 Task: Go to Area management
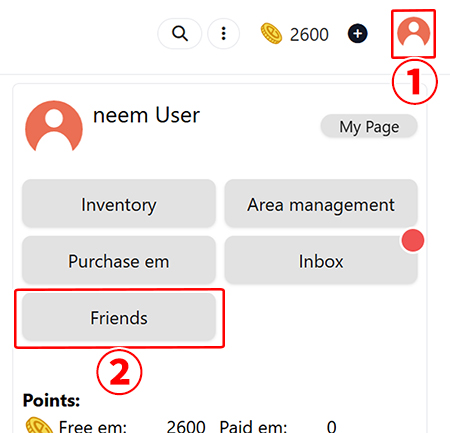pyautogui.click(x=321, y=204)
